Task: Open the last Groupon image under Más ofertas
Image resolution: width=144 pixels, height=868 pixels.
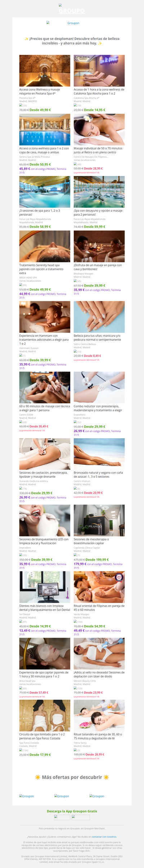Action: pyautogui.click(x=97, y=796)
